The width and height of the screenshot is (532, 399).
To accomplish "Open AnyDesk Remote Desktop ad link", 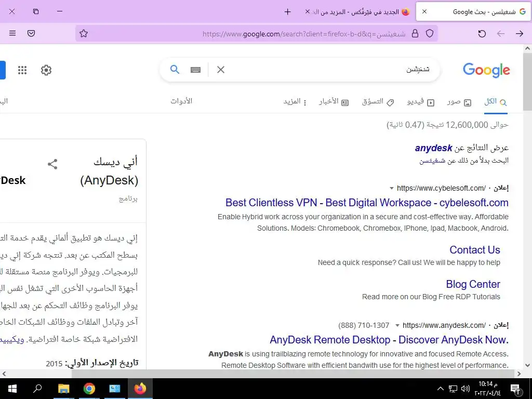I will point(389,340).
